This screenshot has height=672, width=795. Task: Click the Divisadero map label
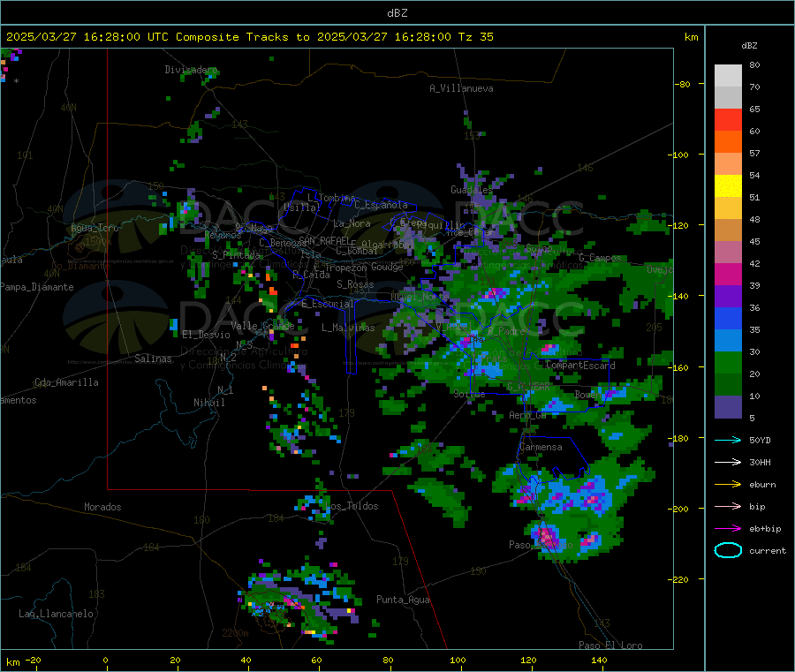191,70
